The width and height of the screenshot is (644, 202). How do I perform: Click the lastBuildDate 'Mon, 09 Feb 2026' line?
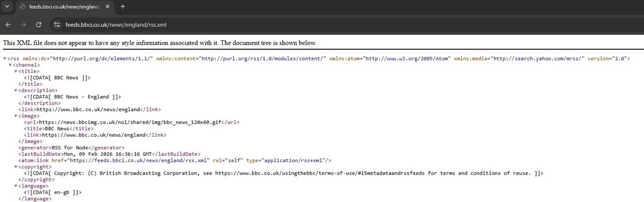coord(110,154)
